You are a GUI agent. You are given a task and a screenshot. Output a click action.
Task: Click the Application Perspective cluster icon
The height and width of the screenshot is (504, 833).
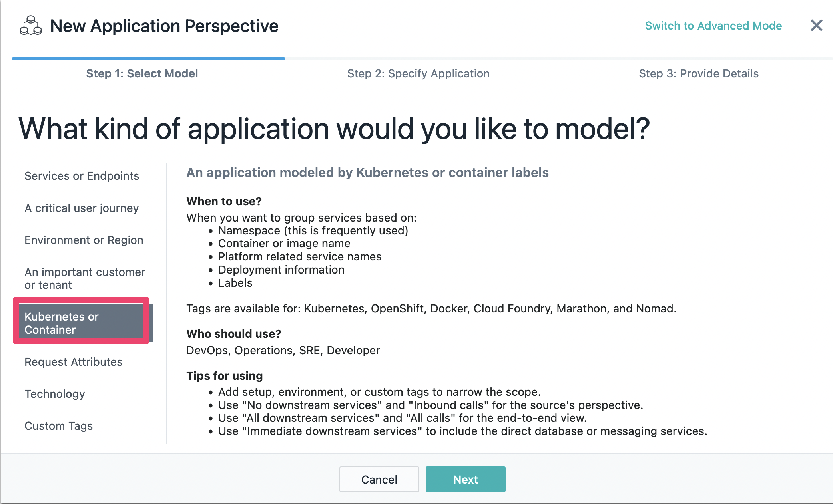coord(31,26)
